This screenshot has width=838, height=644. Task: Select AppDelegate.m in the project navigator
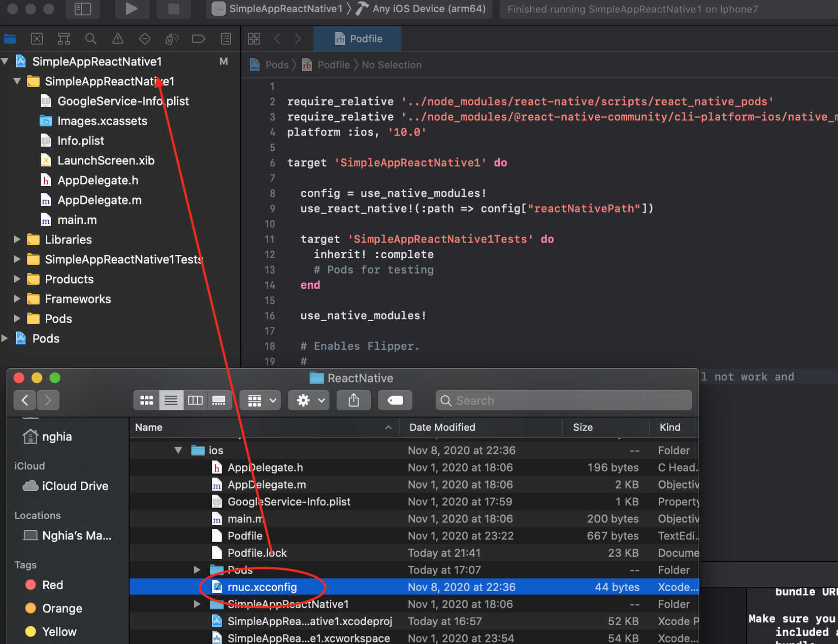tap(99, 200)
